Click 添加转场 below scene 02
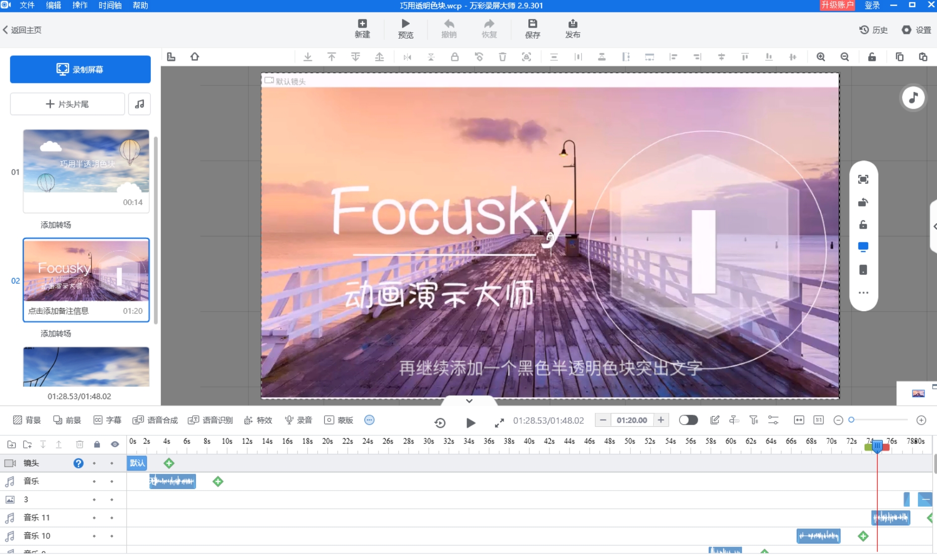Screen dimensions: 937x560 56,333
